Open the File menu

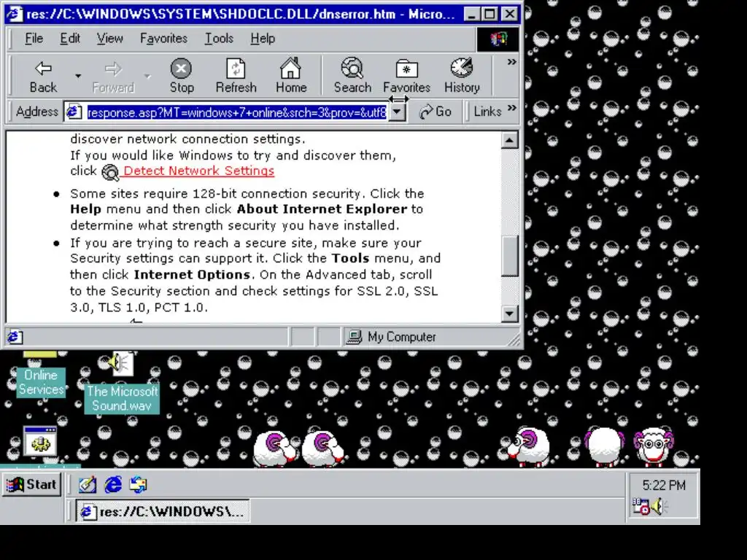[x=34, y=39]
